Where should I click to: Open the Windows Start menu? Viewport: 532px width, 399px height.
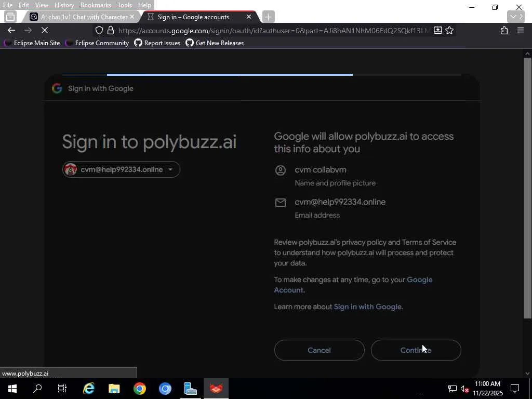point(12,389)
